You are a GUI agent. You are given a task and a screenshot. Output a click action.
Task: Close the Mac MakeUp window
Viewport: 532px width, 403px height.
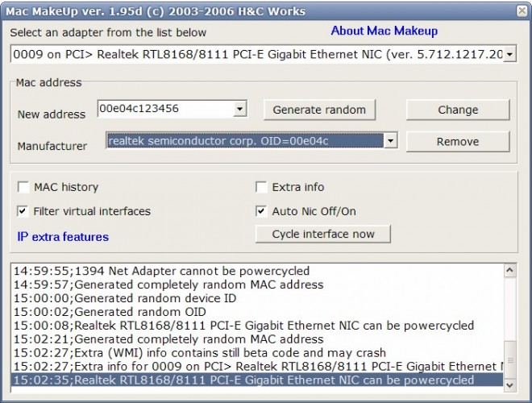coord(522,10)
